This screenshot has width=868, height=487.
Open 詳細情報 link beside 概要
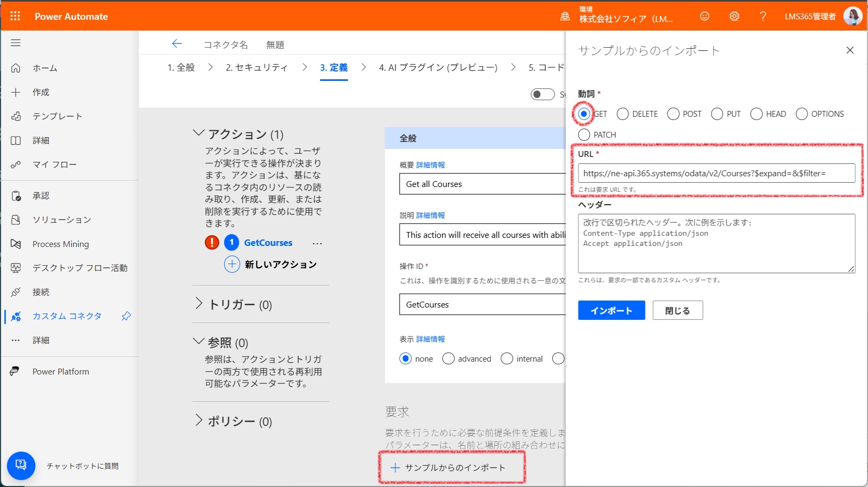click(x=431, y=165)
